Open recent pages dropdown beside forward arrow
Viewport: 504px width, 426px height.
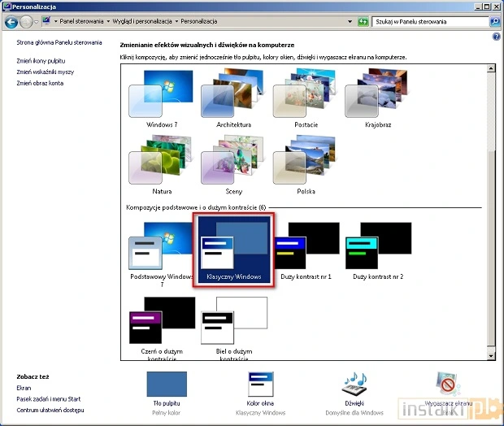pyautogui.click(x=36, y=22)
